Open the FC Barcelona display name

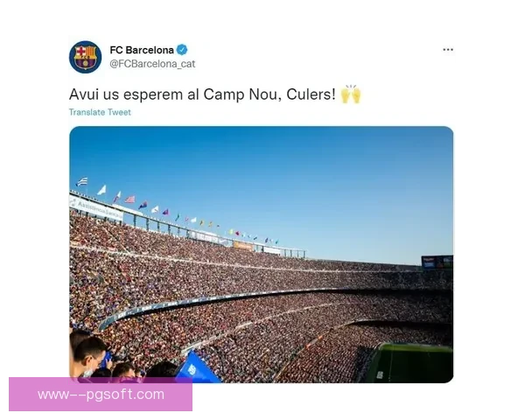click(142, 50)
